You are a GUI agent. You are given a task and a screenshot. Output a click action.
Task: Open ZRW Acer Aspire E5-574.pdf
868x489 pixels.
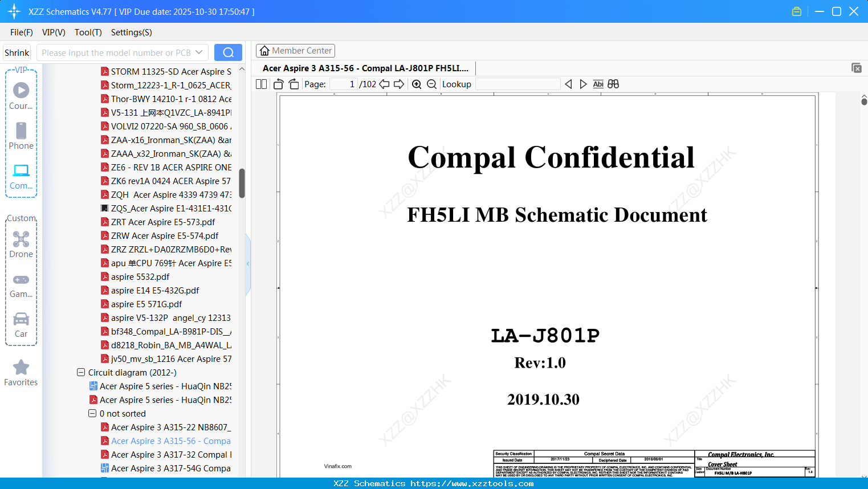pos(165,236)
